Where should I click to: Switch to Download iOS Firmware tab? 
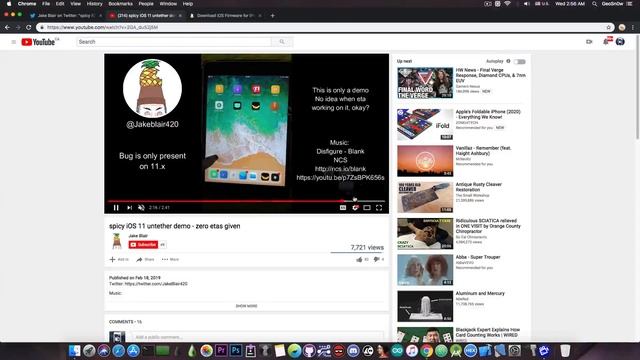click(x=224, y=16)
